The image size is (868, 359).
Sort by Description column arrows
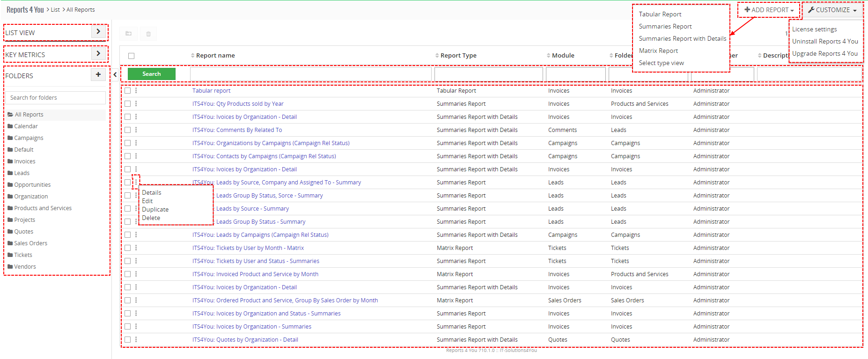pyautogui.click(x=759, y=56)
